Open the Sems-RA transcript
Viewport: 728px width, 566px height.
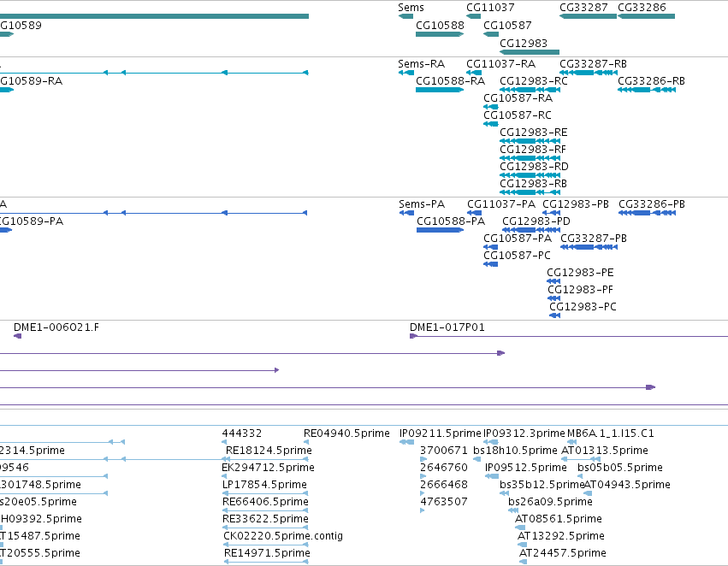(x=421, y=64)
